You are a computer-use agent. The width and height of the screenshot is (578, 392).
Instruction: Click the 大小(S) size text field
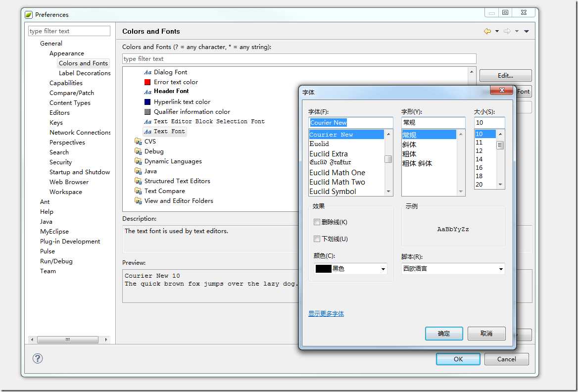[x=489, y=122]
